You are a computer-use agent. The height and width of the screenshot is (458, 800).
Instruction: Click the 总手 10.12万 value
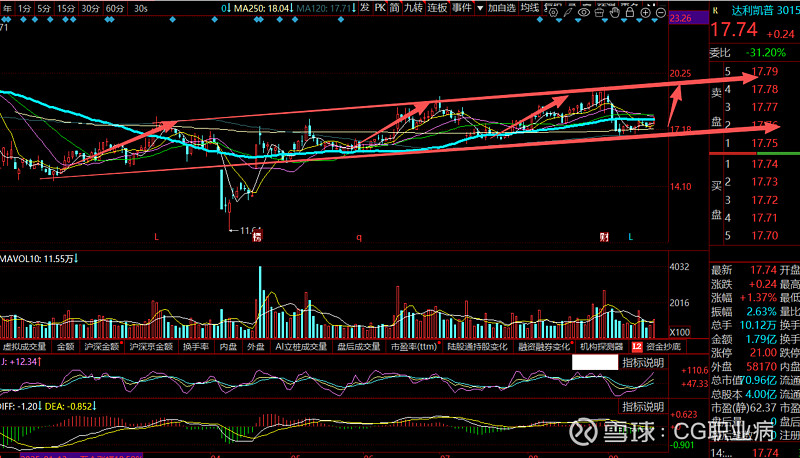pyautogui.click(x=758, y=325)
